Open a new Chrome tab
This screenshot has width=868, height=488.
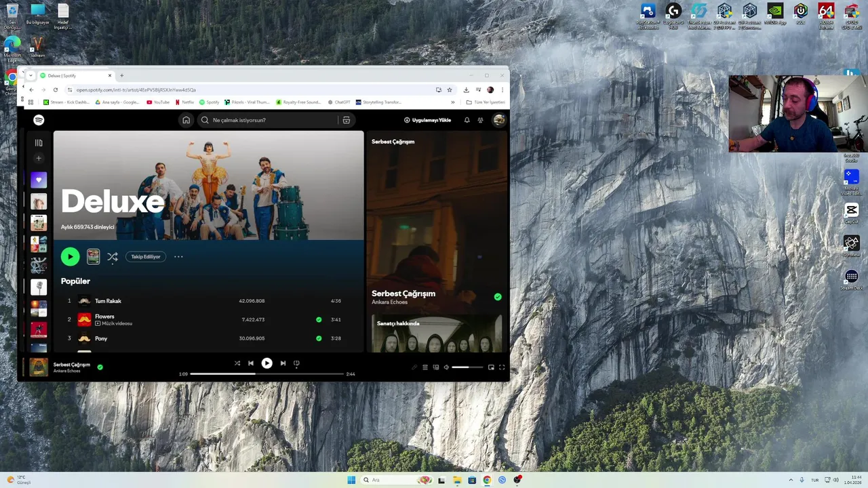121,75
